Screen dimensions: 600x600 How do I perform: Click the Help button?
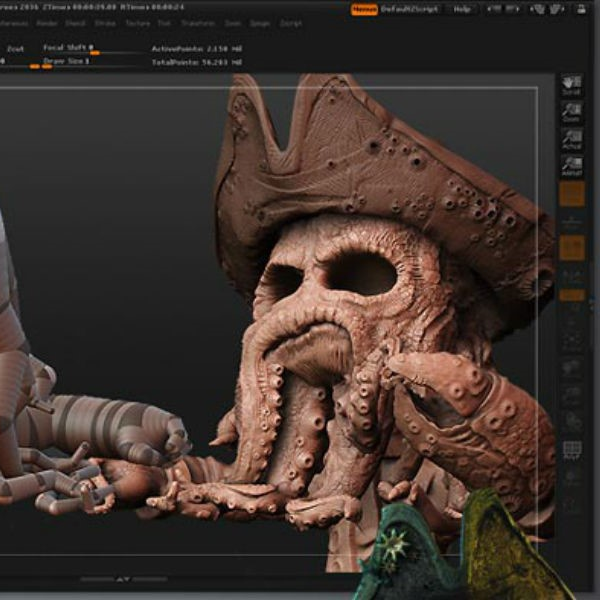[x=461, y=9]
